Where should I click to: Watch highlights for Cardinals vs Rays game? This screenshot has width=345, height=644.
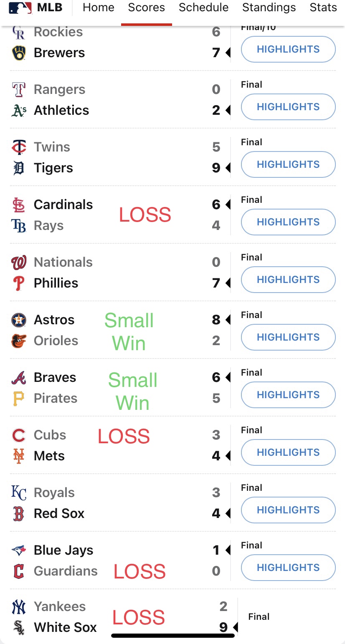(288, 222)
